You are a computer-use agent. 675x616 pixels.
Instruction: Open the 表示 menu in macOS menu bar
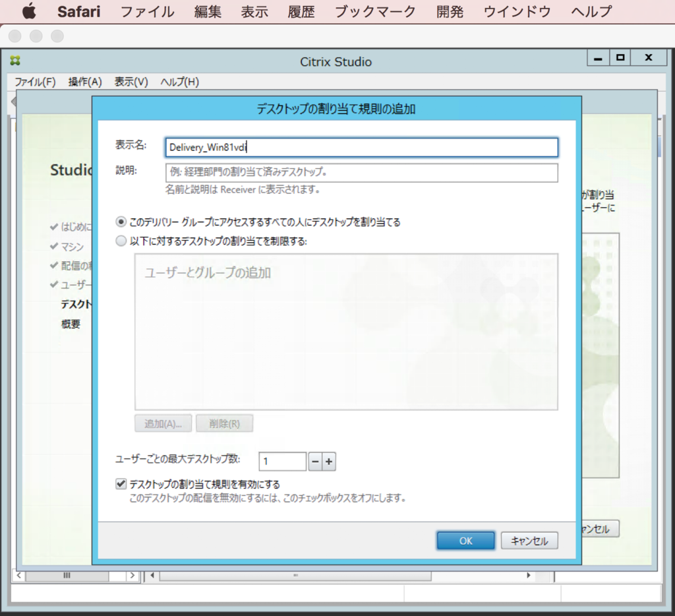pyautogui.click(x=254, y=11)
